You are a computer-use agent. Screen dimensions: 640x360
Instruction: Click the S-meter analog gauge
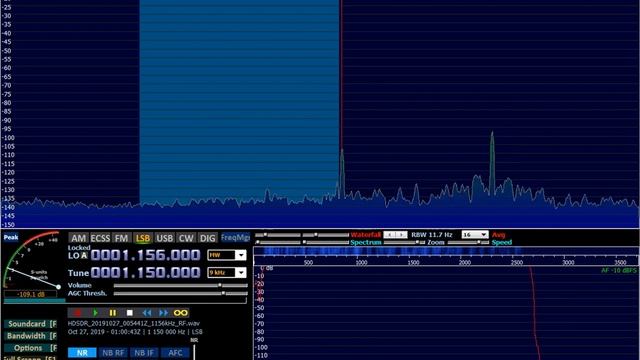pyautogui.click(x=31, y=260)
